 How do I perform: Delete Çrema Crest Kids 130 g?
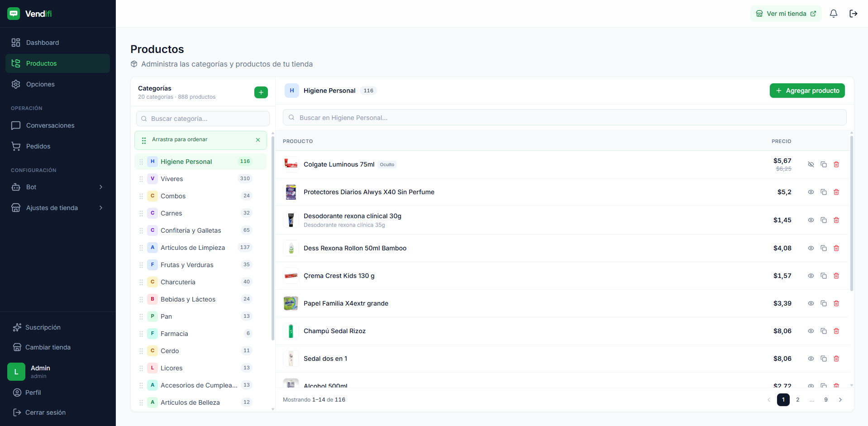coord(836,276)
